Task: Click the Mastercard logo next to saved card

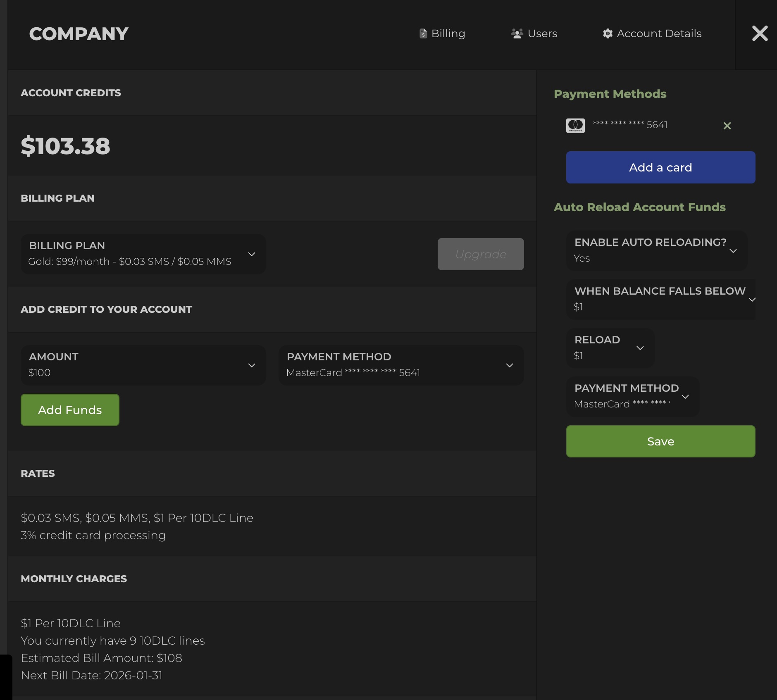Action: [575, 125]
